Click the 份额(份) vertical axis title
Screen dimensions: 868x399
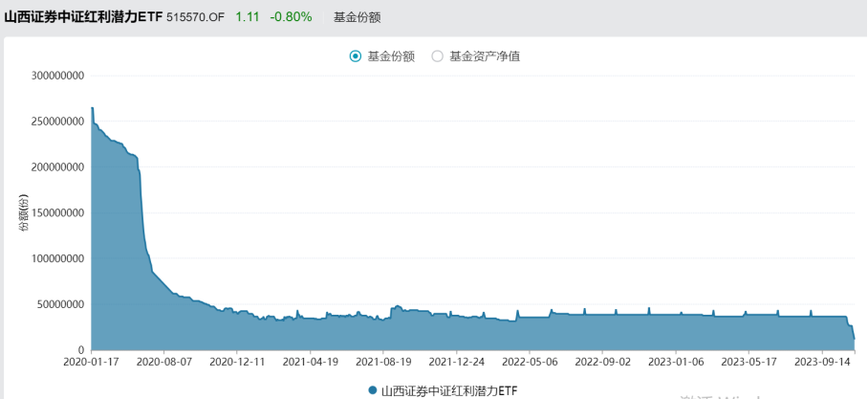24,212
